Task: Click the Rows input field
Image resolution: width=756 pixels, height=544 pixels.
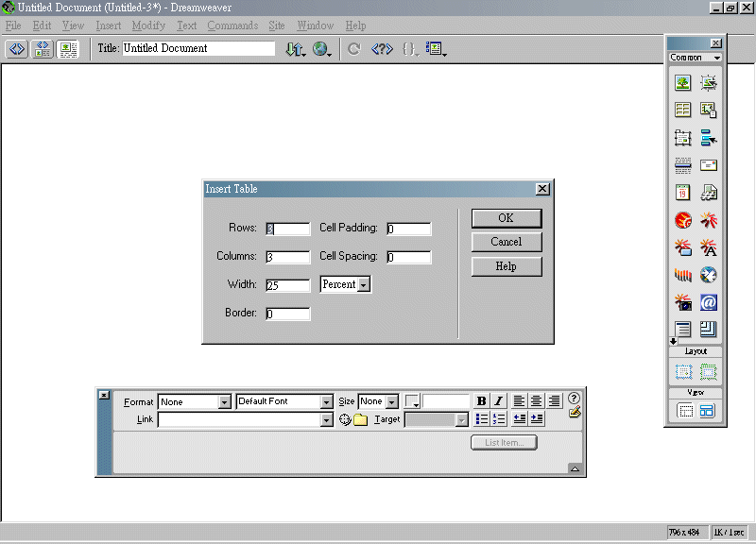Action: (288, 229)
